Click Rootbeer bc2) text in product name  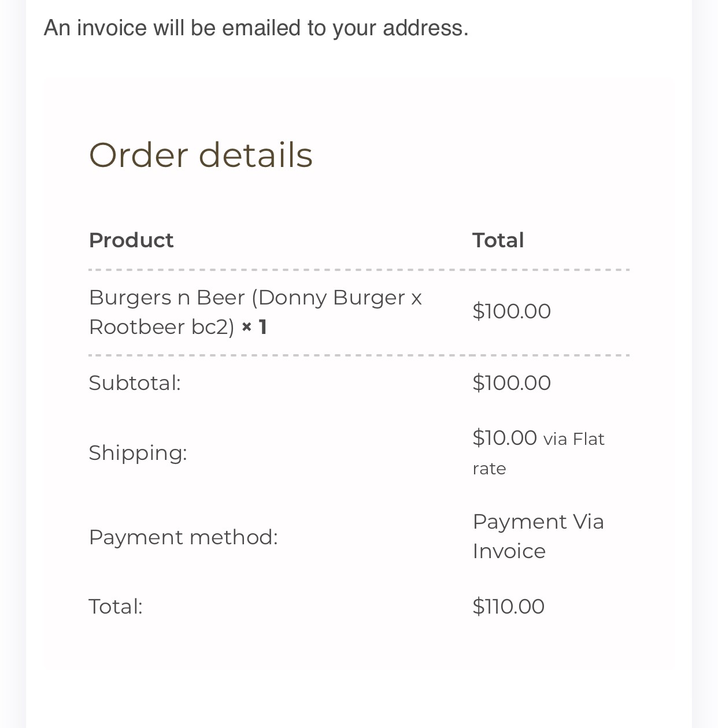[162, 328]
